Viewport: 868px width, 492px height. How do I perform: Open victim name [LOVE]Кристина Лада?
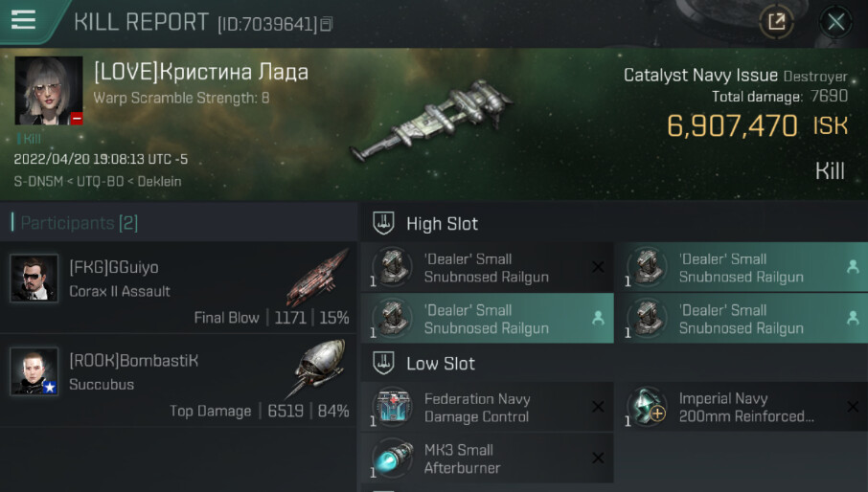point(201,72)
